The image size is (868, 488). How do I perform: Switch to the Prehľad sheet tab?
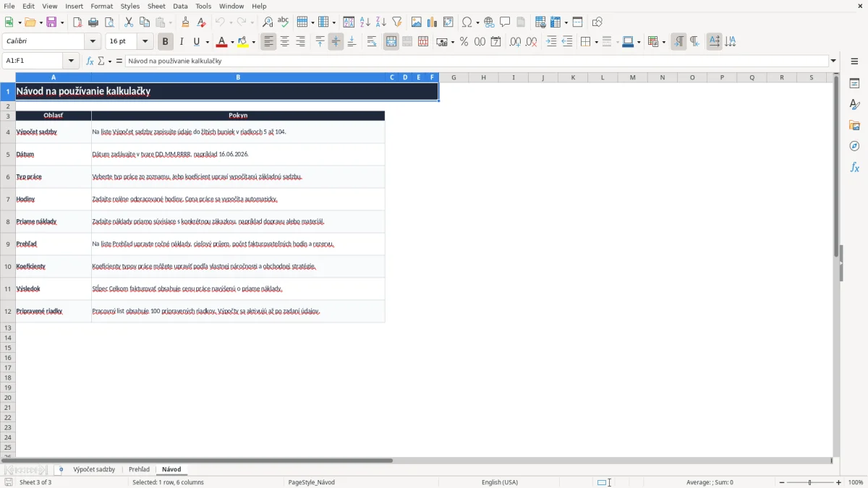[139, 470]
